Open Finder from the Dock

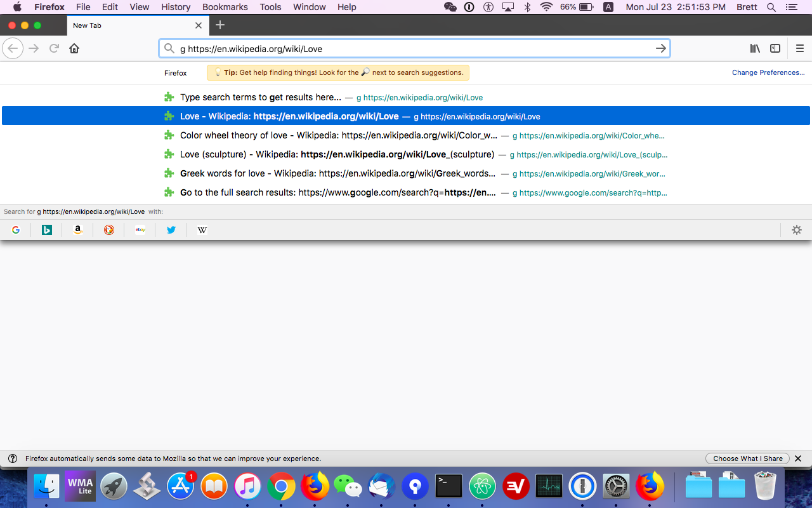(46, 487)
